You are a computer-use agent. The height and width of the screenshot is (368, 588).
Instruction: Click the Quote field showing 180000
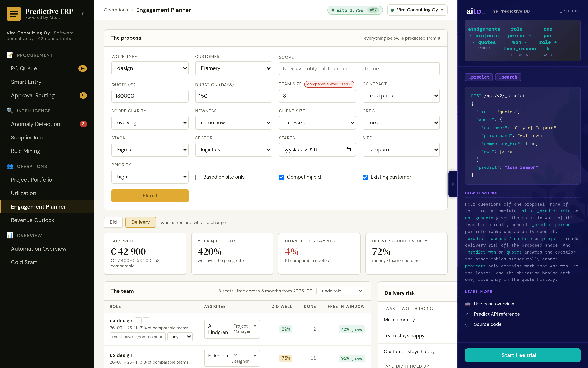(x=150, y=96)
